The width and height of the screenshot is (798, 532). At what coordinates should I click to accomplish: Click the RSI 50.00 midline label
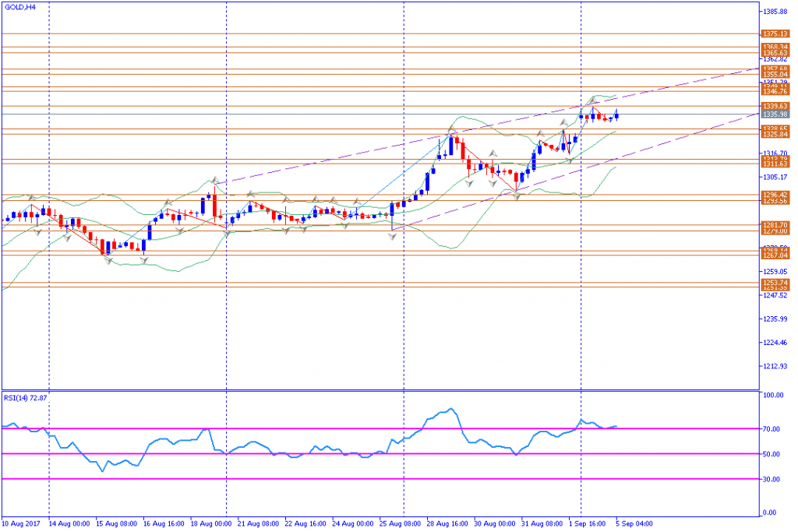click(x=771, y=454)
